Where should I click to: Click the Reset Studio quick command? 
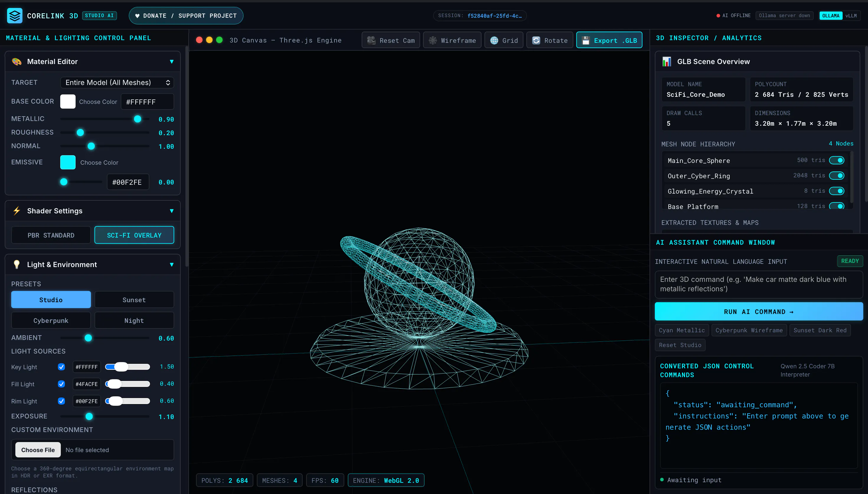point(680,345)
